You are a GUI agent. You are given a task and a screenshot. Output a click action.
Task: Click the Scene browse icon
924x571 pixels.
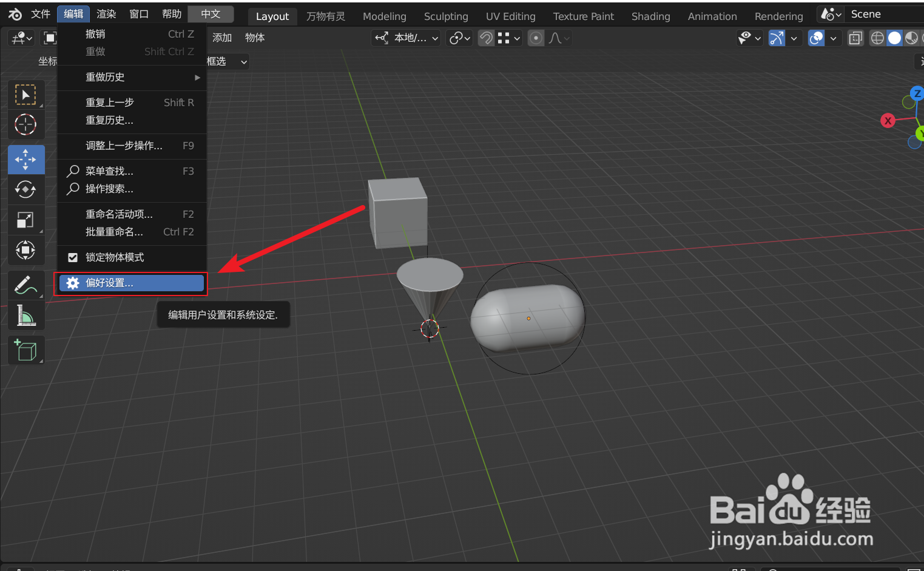[x=831, y=14]
